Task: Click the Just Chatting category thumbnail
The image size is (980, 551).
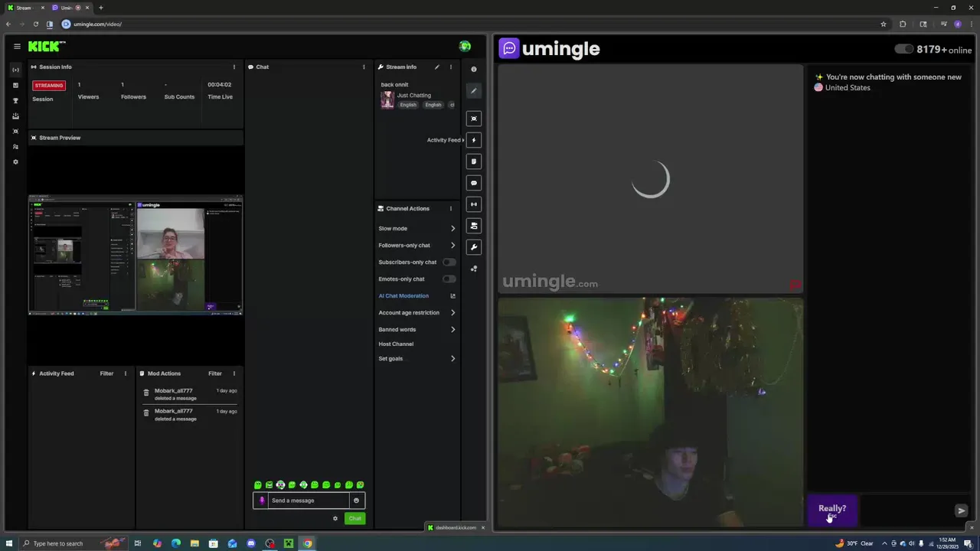Action: [387, 99]
